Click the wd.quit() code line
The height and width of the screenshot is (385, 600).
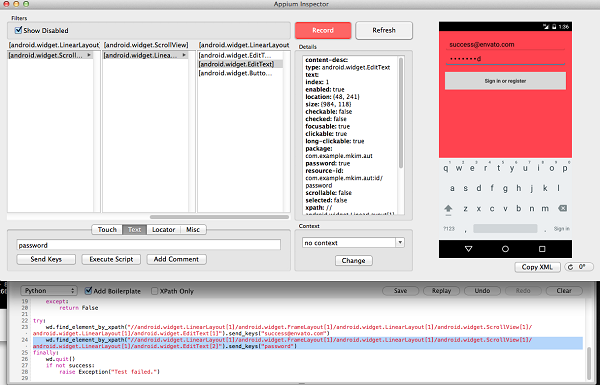[x=60, y=359]
